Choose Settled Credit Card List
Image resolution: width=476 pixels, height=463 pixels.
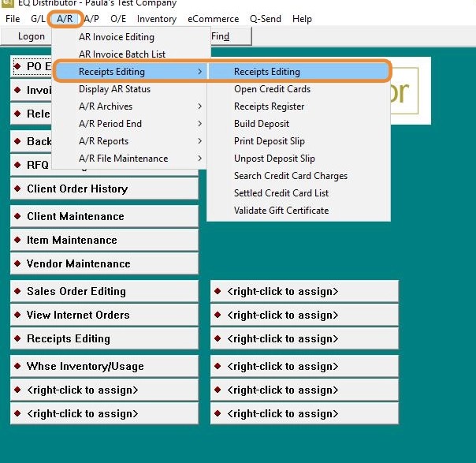[299, 193]
